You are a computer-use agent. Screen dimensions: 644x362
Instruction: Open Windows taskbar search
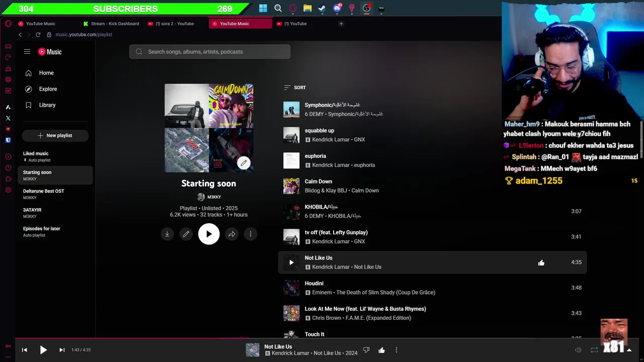(278, 8)
